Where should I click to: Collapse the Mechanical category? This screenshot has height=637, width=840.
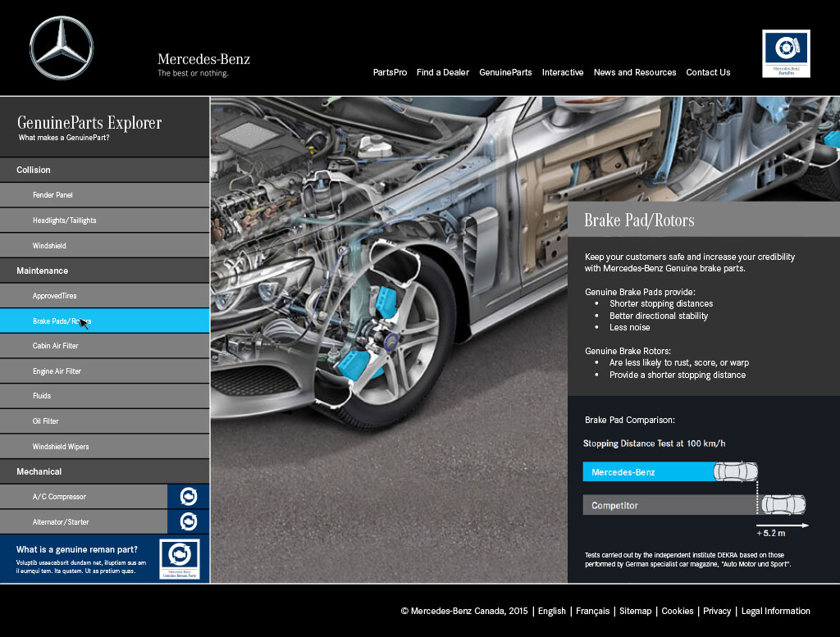point(104,471)
